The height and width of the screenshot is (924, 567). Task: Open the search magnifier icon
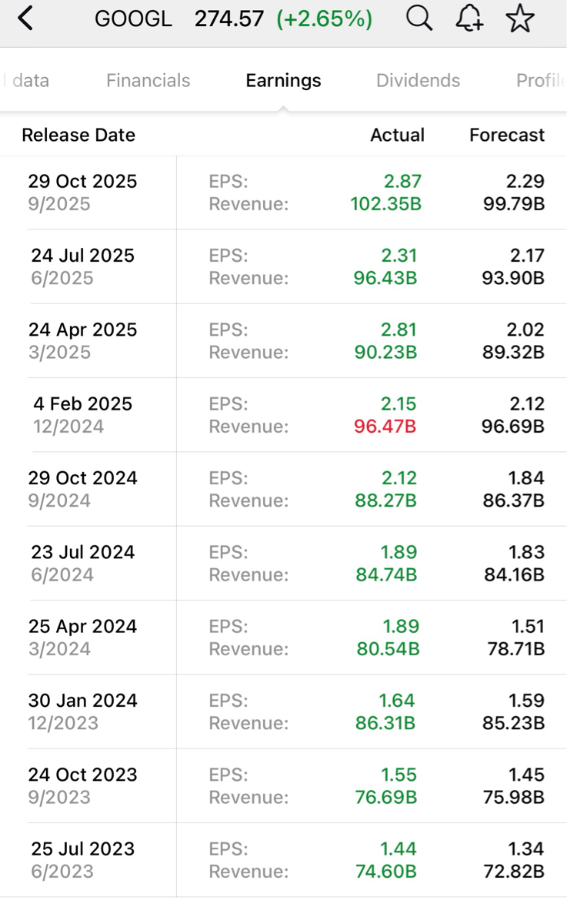pos(419,18)
